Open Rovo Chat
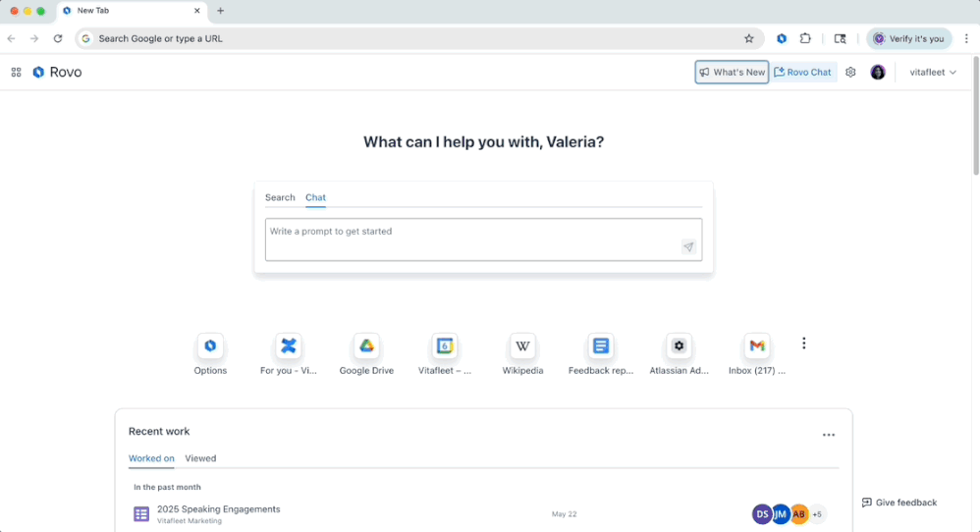The width and height of the screenshot is (980, 532). pyautogui.click(x=802, y=73)
